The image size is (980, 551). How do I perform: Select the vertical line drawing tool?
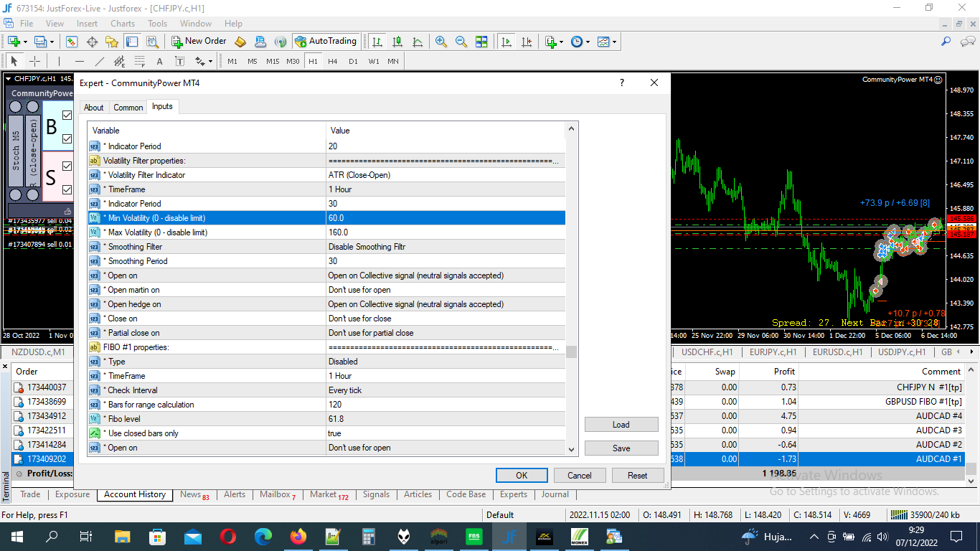59,61
